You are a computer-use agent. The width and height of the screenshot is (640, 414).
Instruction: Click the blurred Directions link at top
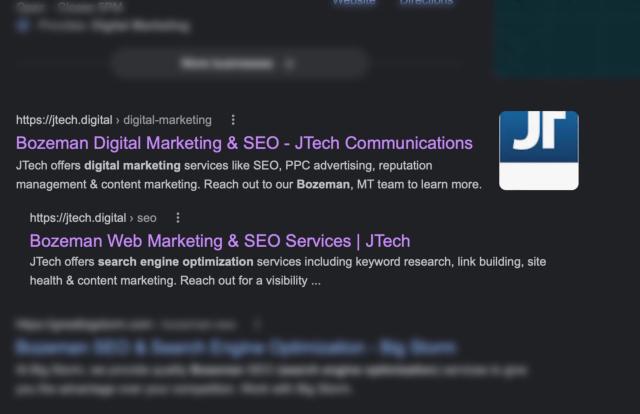[426, 2]
